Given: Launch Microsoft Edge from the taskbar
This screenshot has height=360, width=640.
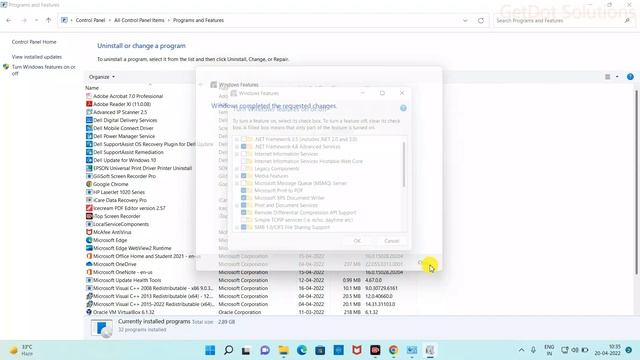Looking at the screenshot, I should [x=302, y=350].
